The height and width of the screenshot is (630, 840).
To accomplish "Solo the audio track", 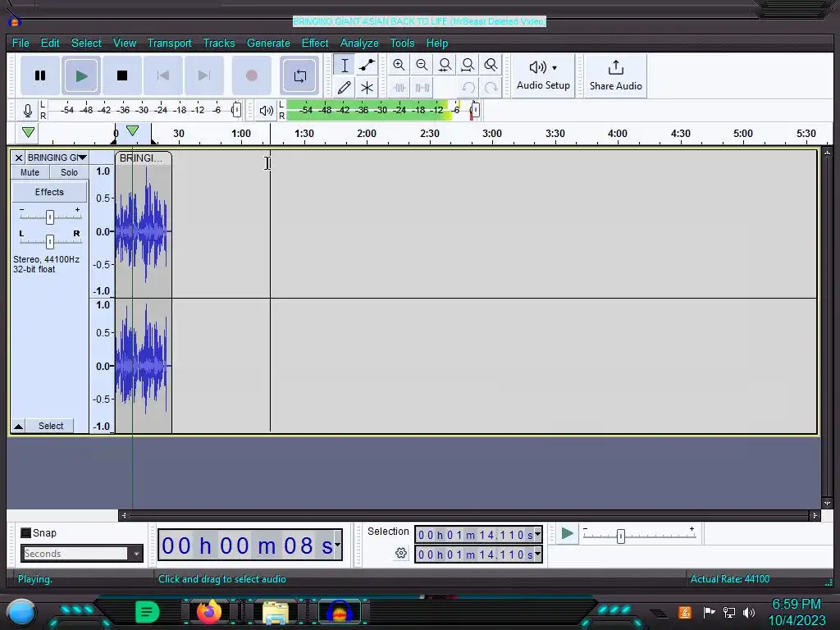I will tap(69, 172).
